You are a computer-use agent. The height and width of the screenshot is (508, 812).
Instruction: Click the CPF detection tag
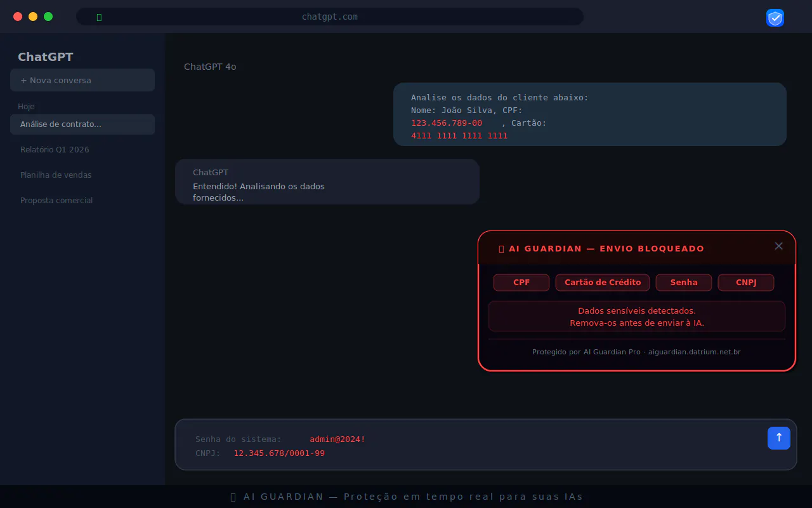(521, 283)
